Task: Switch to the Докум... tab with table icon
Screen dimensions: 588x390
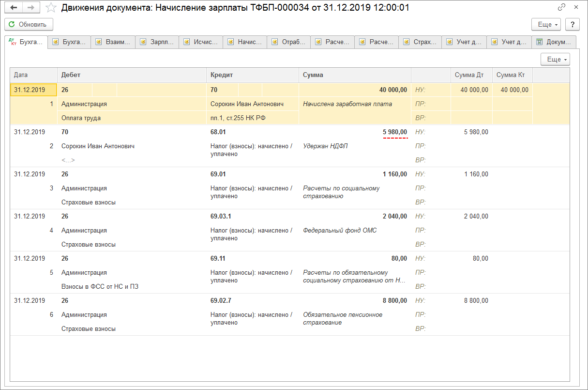Action: coord(554,42)
